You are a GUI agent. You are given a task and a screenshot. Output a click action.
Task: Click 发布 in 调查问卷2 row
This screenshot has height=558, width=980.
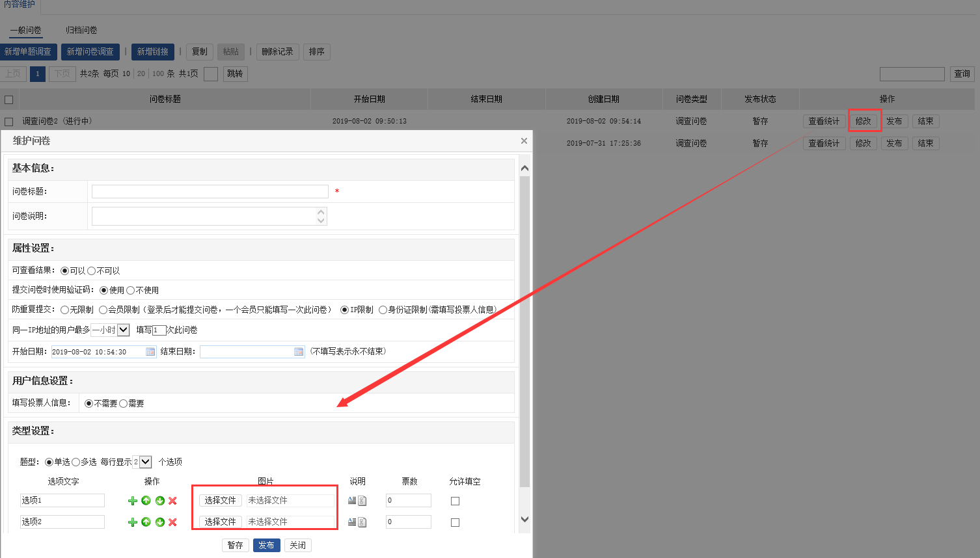894,121
